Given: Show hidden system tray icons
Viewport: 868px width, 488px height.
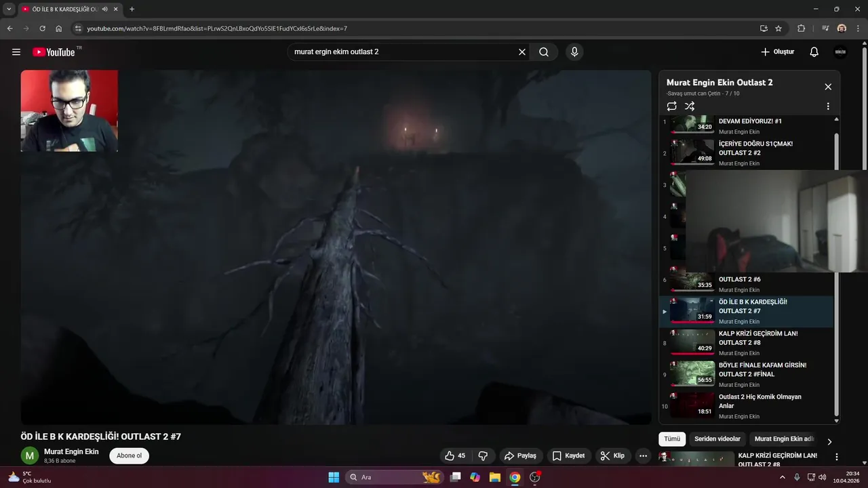Looking at the screenshot, I should (782, 477).
